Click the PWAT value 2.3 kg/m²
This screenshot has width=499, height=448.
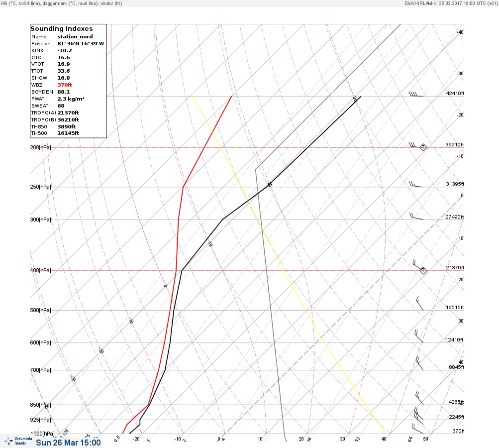point(71,99)
